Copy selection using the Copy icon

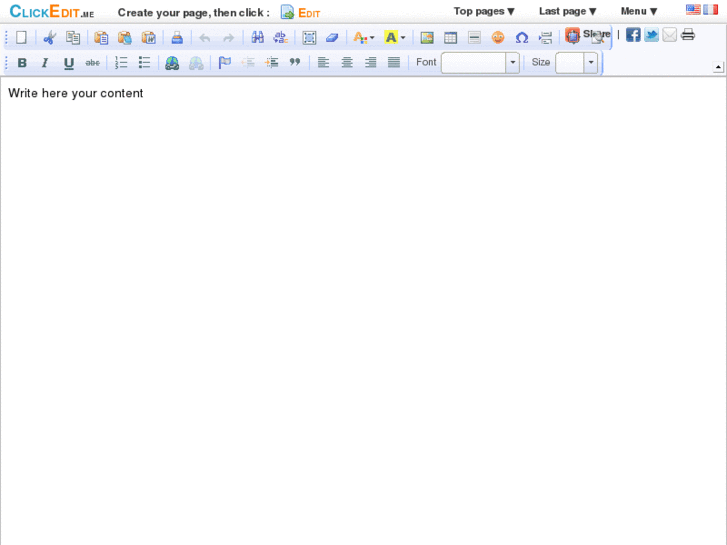[73, 38]
